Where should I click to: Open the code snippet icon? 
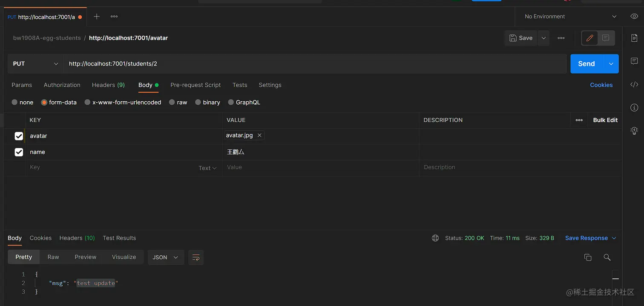click(634, 84)
